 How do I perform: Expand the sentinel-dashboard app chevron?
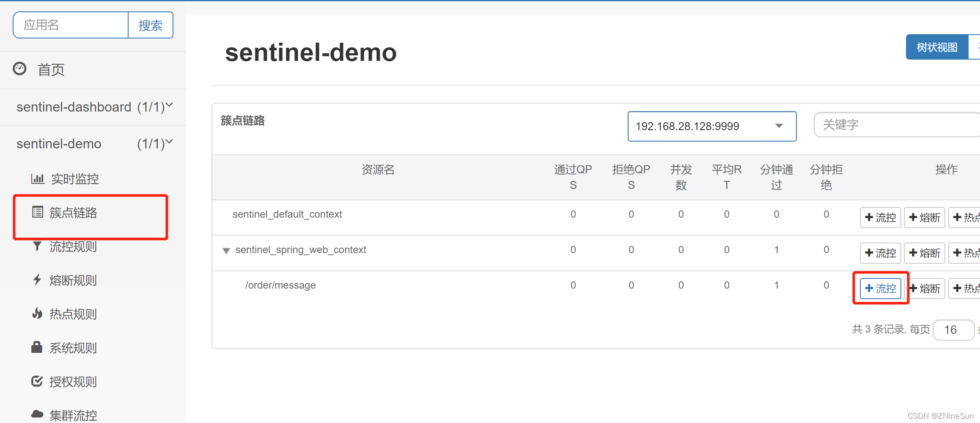[x=169, y=104]
